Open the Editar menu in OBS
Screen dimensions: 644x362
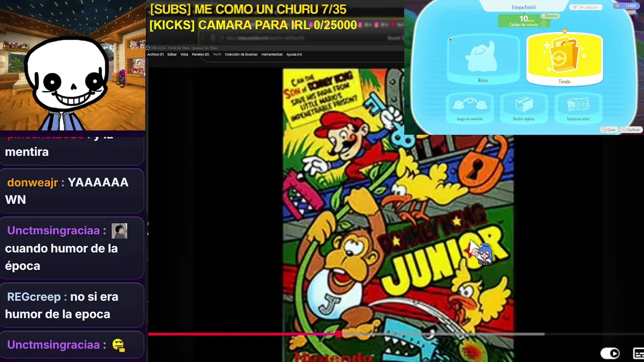tap(172, 54)
